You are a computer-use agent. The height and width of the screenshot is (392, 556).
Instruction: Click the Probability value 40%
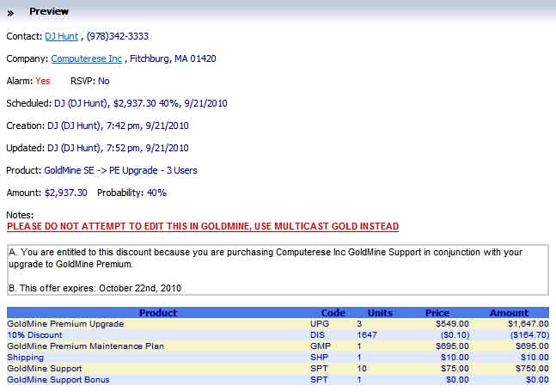156,193
